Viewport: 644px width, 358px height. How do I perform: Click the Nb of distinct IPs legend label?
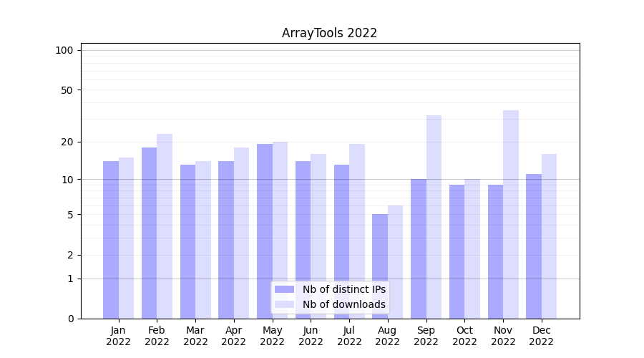[343, 289]
